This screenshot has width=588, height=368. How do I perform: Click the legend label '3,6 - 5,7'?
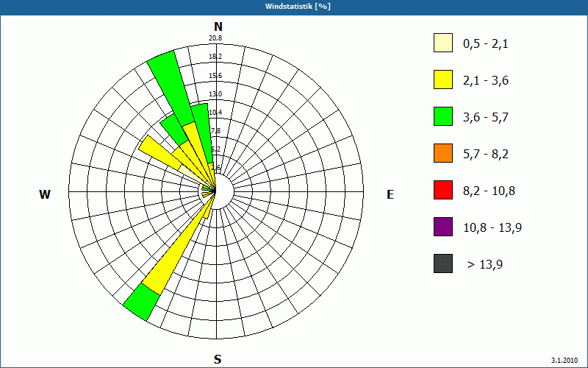(486, 118)
